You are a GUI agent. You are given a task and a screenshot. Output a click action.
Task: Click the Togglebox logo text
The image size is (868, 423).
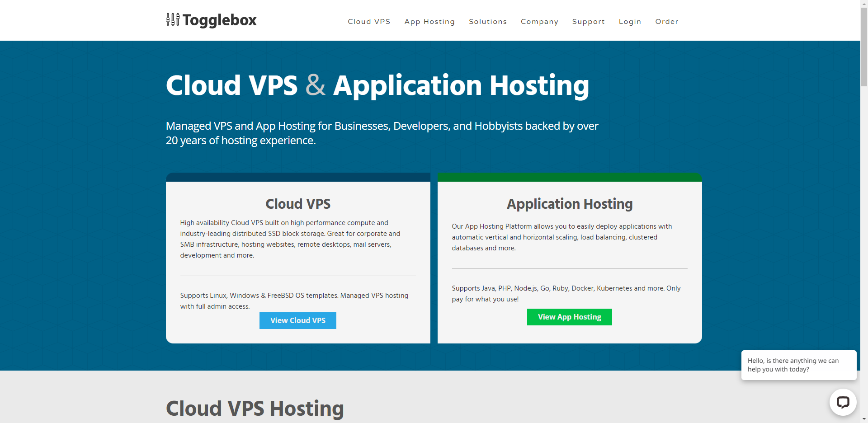(x=219, y=20)
